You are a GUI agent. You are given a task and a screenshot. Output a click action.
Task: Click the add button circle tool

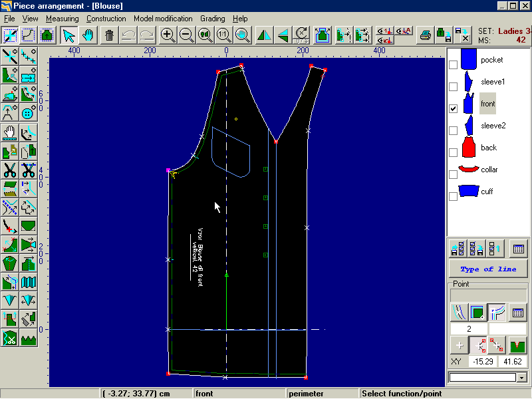[29, 113]
